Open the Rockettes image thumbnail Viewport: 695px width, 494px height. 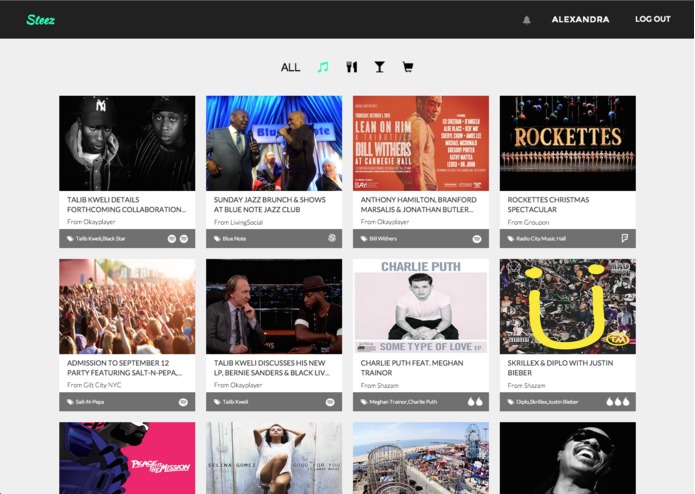click(568, 143)
